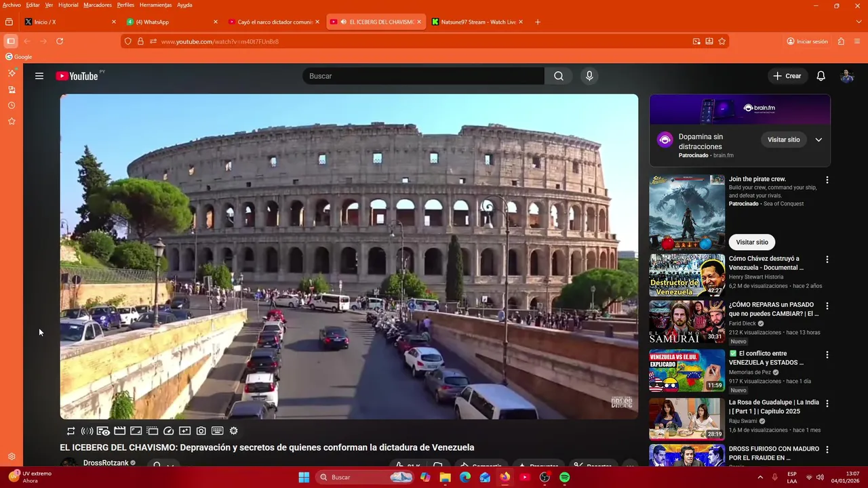Open options for CÓMO REPARAS un PASADO video
The height and width of the screenshot is (488, 868).
pyautogui.click(x=827, y=306)
